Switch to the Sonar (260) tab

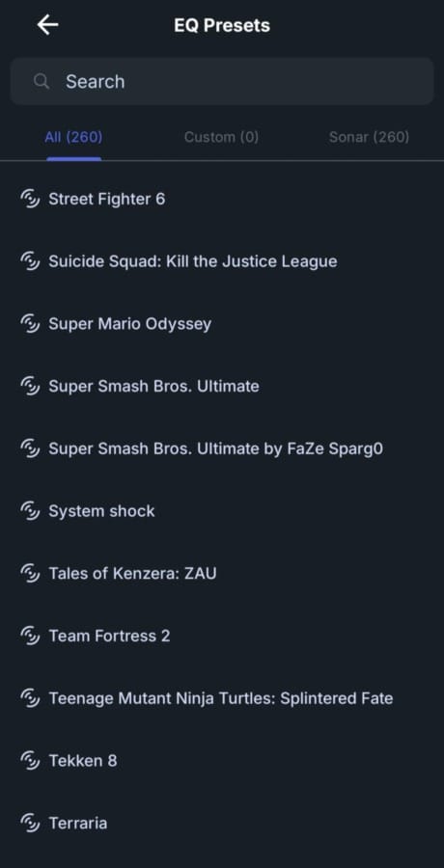[369, 137]
